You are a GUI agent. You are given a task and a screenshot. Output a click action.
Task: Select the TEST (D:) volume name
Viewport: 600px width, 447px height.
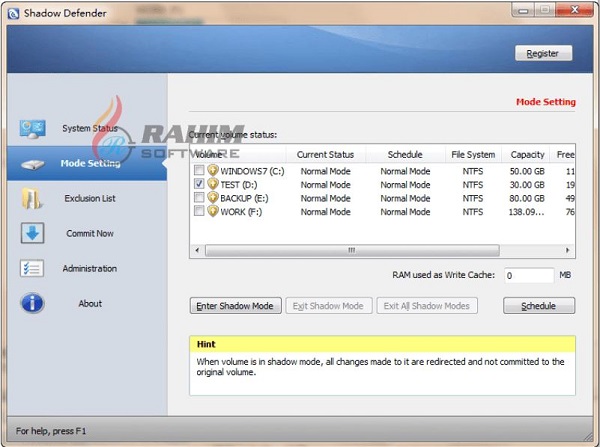(x=239, y=185)
